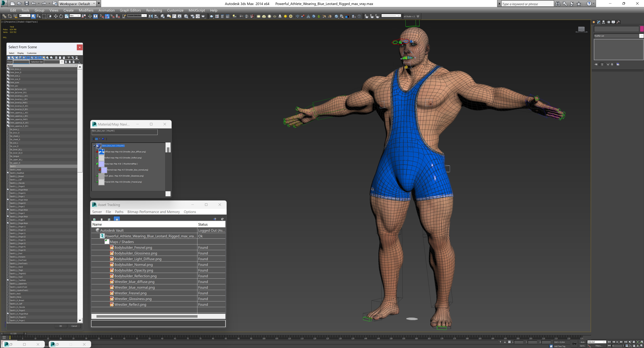Open the Schematic View

tap(179, 16)
